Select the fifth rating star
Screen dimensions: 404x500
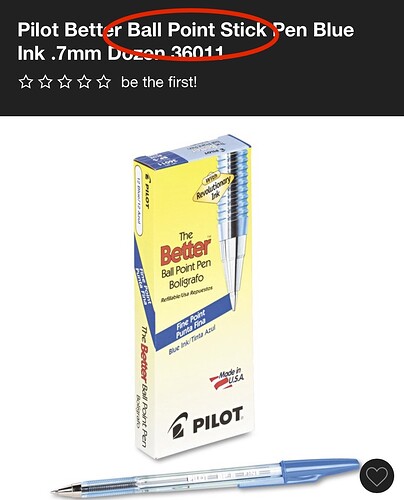[x=104, y=82]
